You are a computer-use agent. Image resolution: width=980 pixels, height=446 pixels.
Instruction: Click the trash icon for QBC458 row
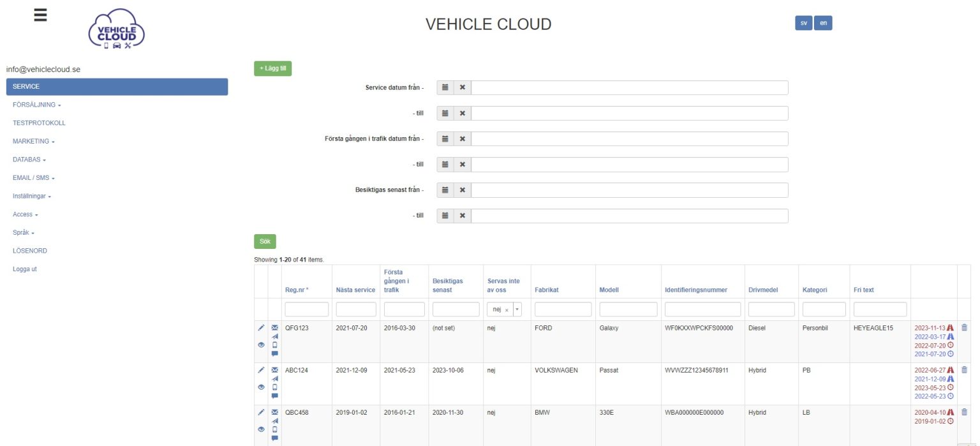964,412
